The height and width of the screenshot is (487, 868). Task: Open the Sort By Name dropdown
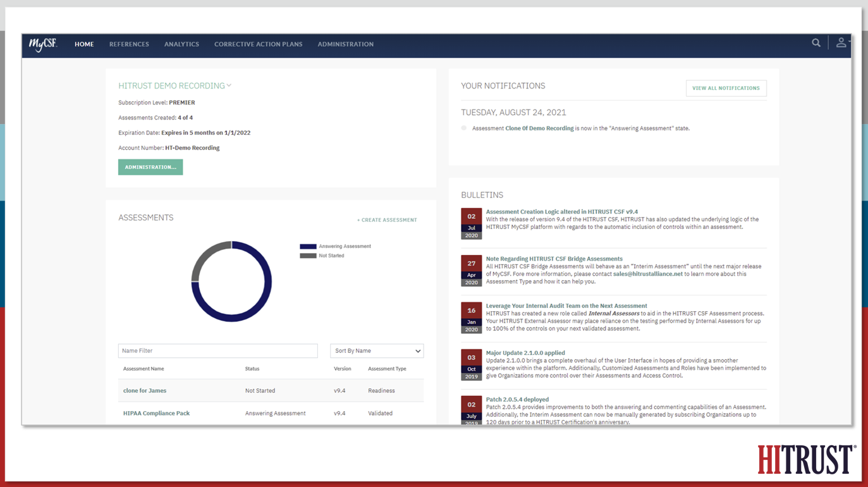coord(377,350)
